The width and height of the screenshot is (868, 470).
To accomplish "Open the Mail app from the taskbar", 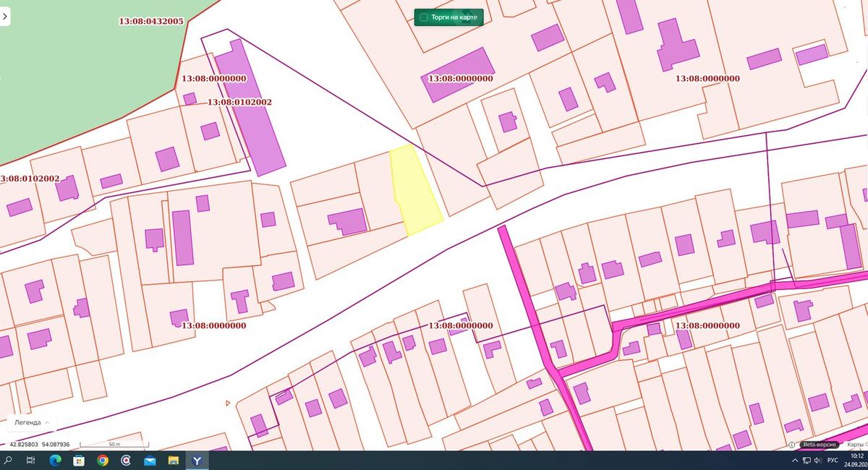I will [150, 460].
